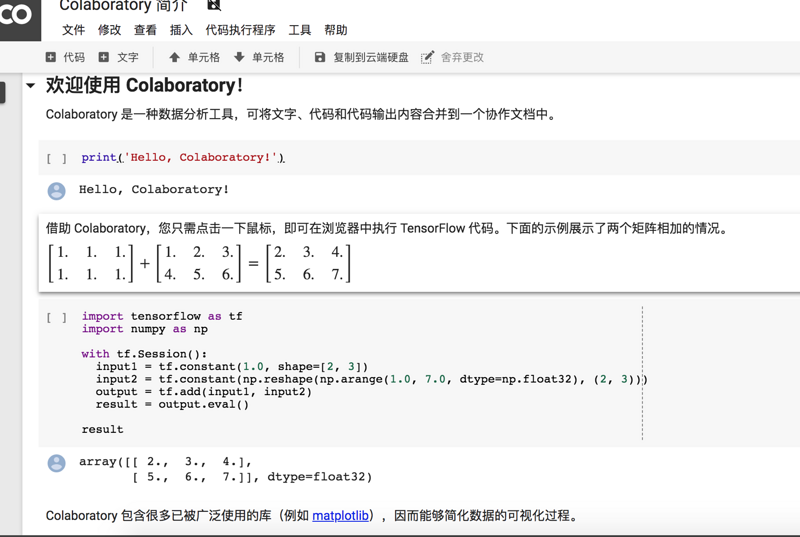Move cell down with down-arrow 单元格
The height and width of the screenshot is (537, 800).
[x=259, y=57]
